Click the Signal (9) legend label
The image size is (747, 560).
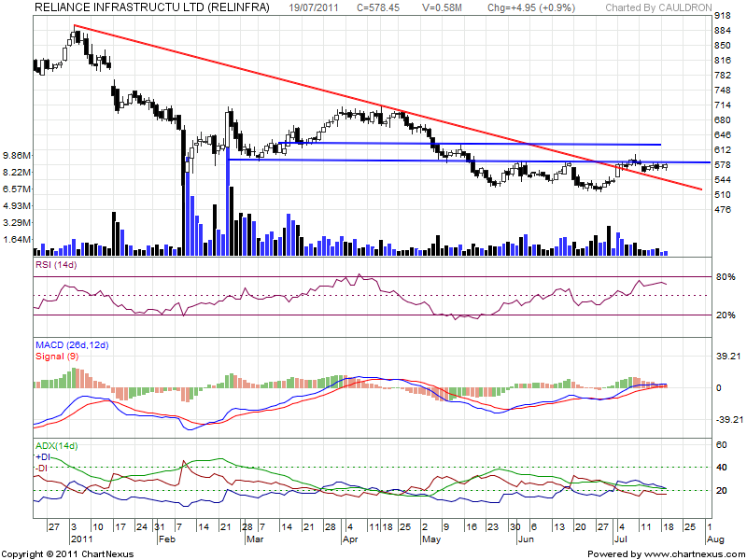click(56, 356)
